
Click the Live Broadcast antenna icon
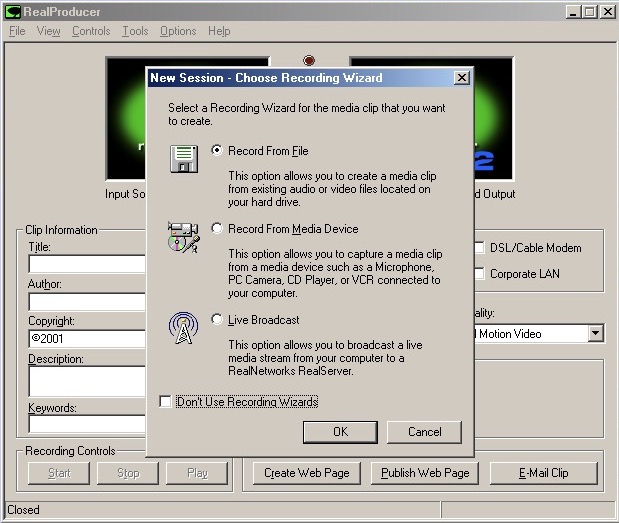coord(184,327)
